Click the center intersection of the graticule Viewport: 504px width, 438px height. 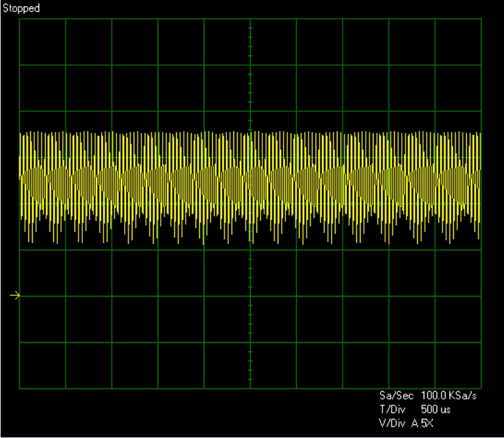coord(250,203)
